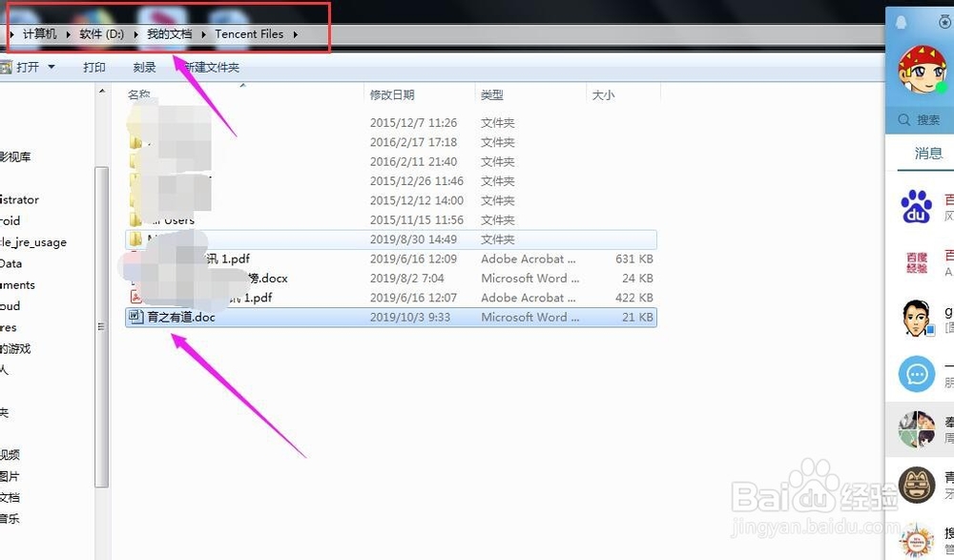The height and width of the screenshot is (560, 954).
Task: Open the group photo avatar chat in QQ
Action: pos(916,429)
